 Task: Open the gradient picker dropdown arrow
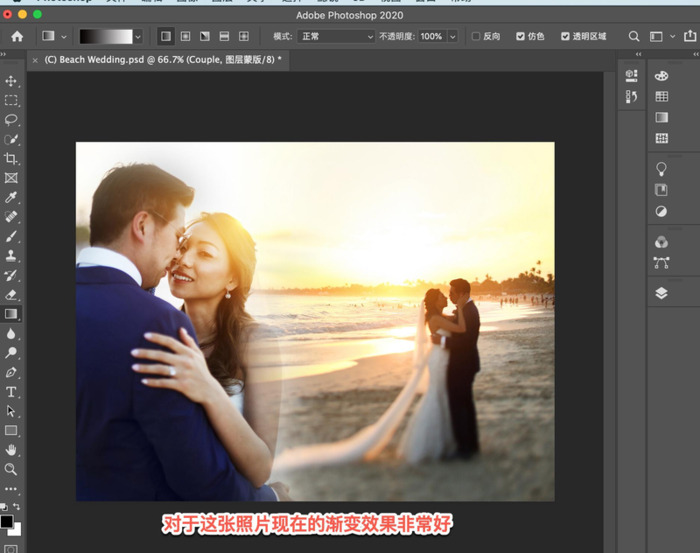138,37
